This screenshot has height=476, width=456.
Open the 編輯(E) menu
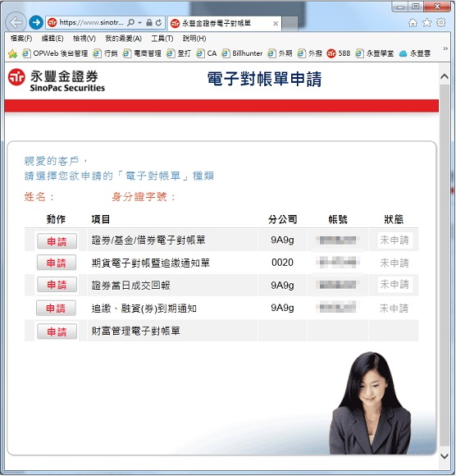tap(52, 39)
